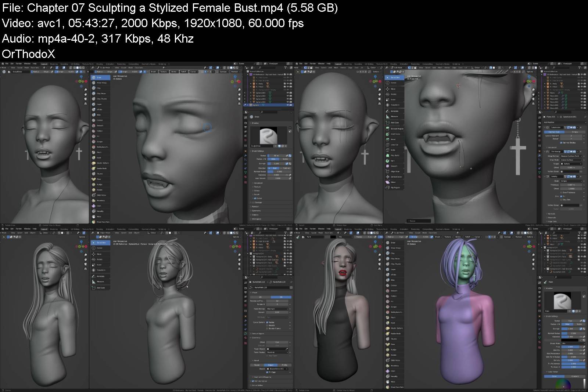
Task: Choose the Crease brush in top-left frame
Action: coord(100,120)
